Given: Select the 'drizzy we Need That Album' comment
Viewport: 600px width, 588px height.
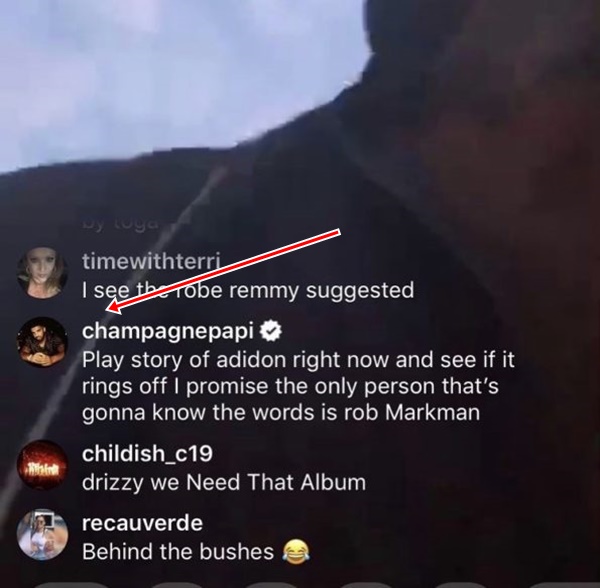Looking at the screenshot, I should (x=224, y=482).
